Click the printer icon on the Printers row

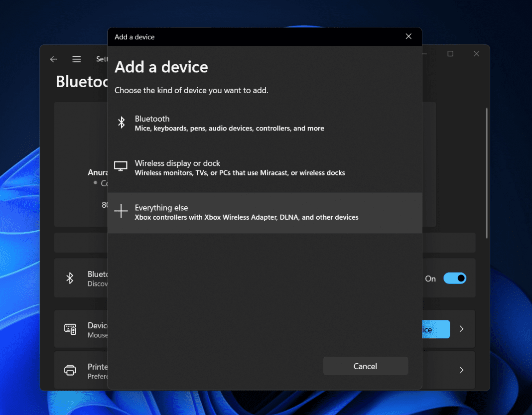70,370
